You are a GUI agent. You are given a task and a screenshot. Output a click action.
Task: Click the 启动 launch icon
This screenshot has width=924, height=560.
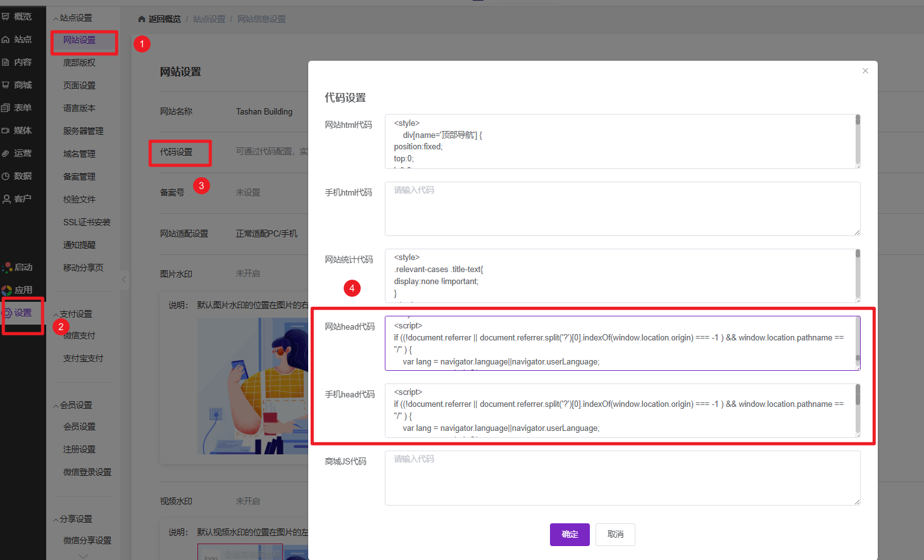[x=7, y=267]
